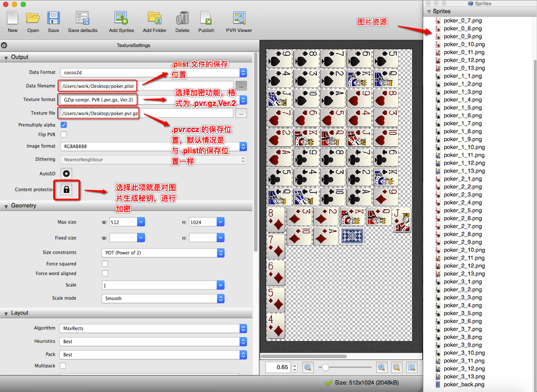This screenshot has width=537, height=392.
Task: Open the Scale mode Smooth dropdown
Action: pyautogui.click(x=163, y=298)
